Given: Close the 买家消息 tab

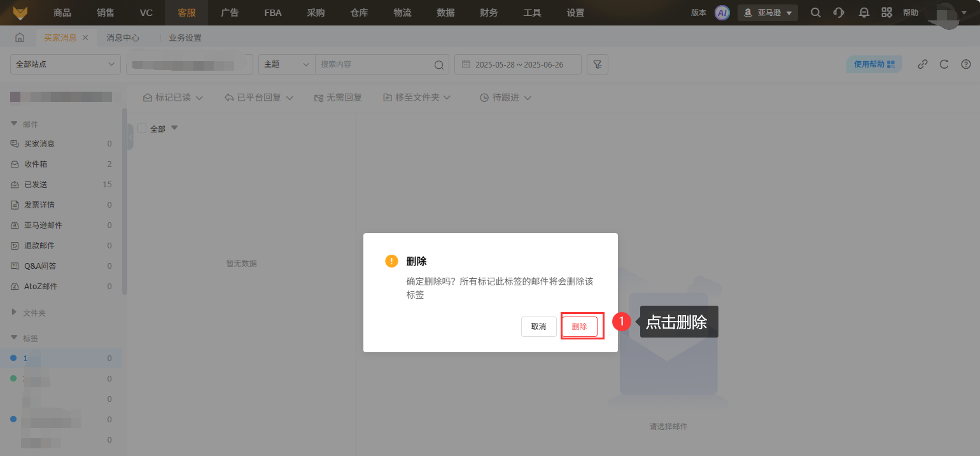Looking at the screenshot, I should click(x=85, y=38).
